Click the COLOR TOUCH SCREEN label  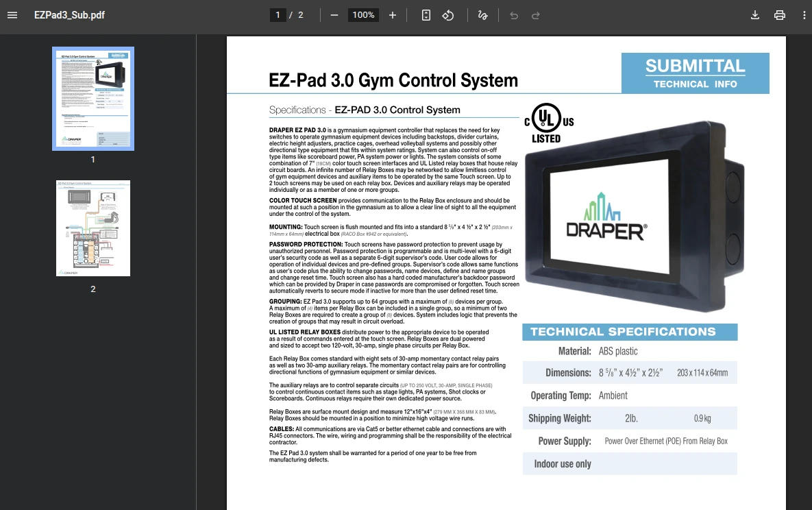click(x=303, y=201)
